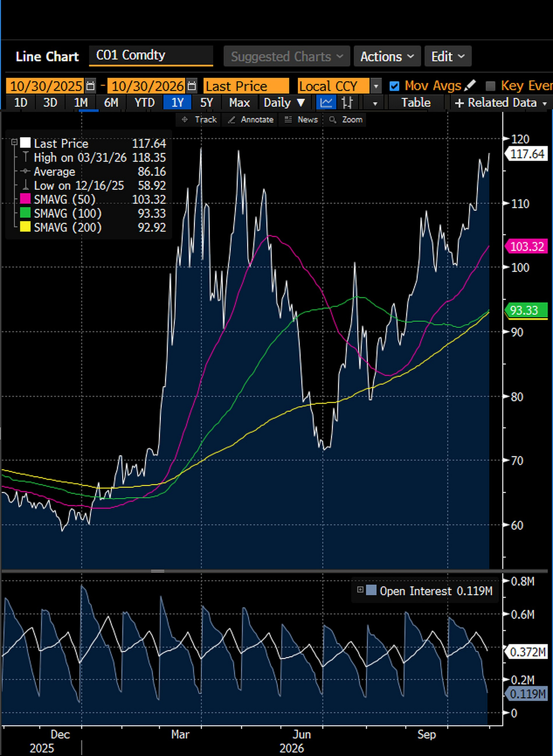Click the High on 03/31/26 marker icon
This screenshot has width=553, height=756.
pyautogui.click(x=25, y=157)
